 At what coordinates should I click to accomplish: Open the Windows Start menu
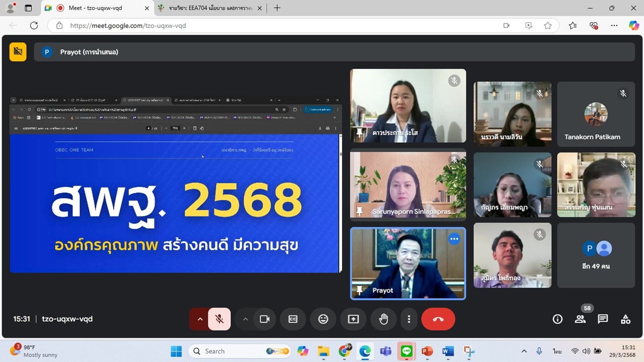point(176,351)
